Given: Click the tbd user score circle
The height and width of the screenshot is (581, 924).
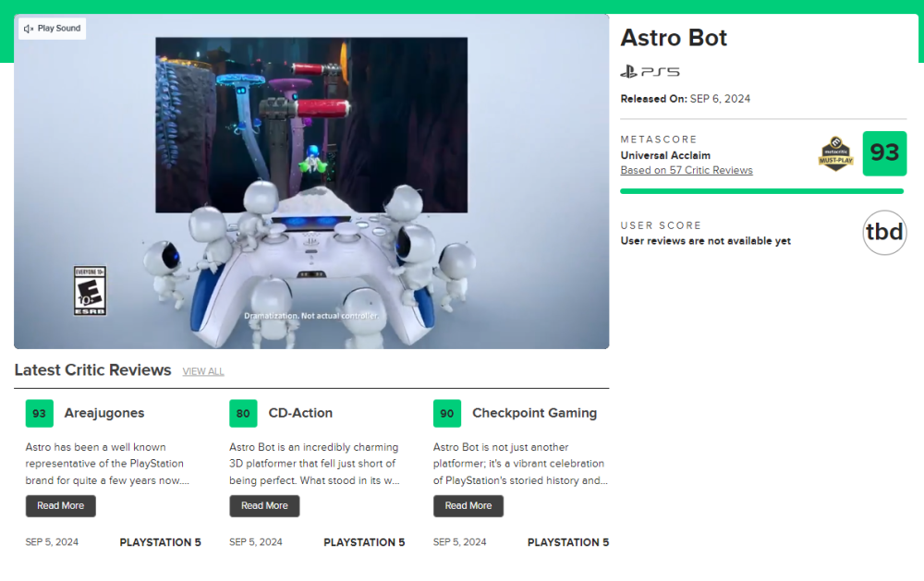Looking at the screenshot, I should point(884,233).
